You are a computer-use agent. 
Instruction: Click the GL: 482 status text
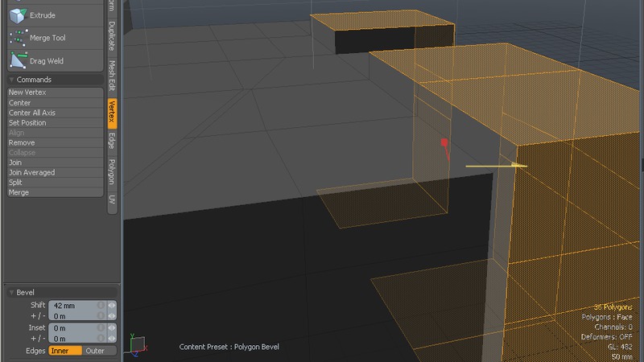click(620, 347)
